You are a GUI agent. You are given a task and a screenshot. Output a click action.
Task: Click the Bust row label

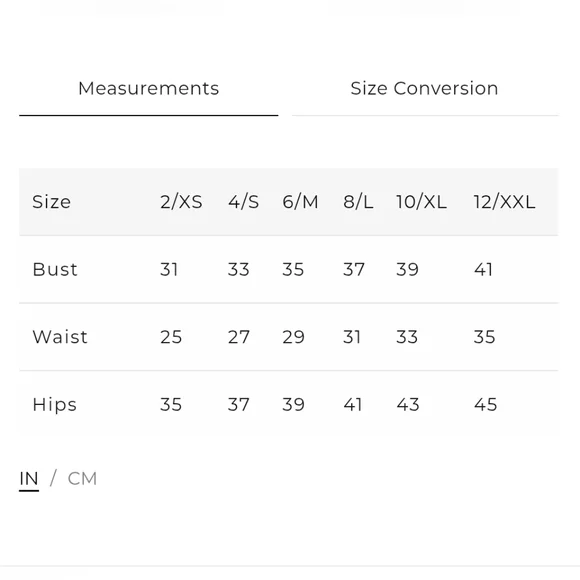pyautogui.click(x=55, y=269)
